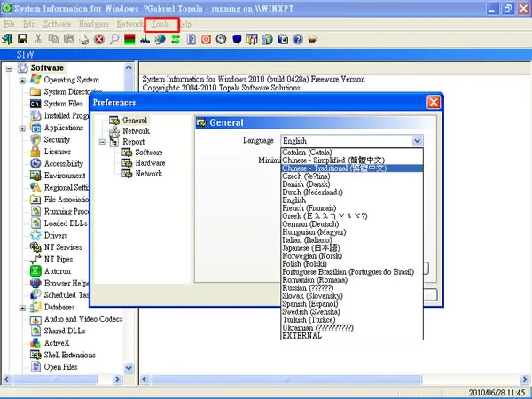Open the Edit menu
Viewport: 532px width, 399px height.
[29, 24]
